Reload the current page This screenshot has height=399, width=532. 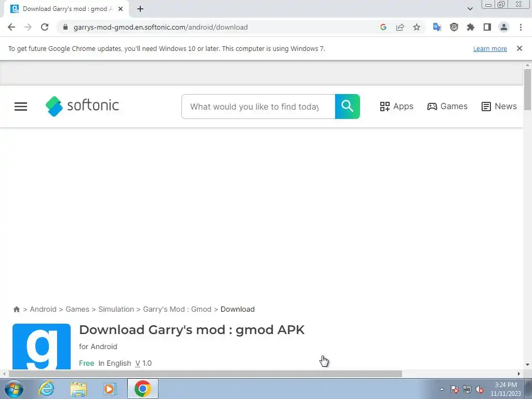[45, 27]
